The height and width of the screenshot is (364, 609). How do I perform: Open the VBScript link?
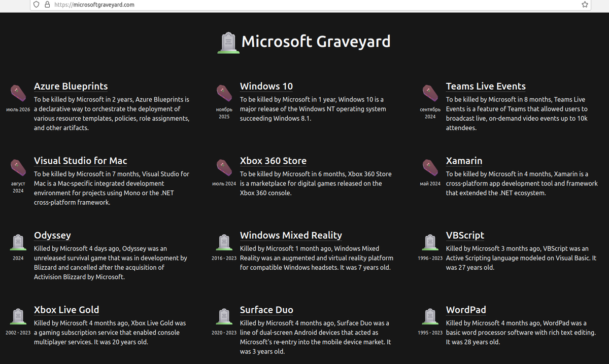coord(465,235)
